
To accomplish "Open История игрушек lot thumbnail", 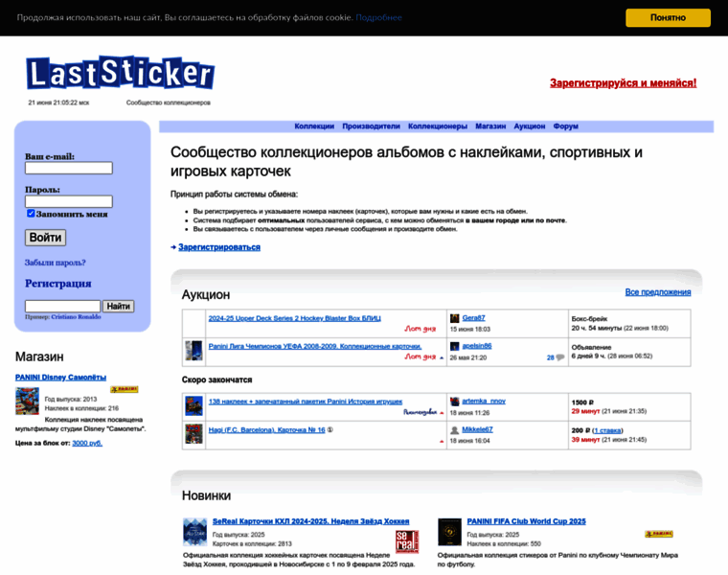I will pyautogui.click(x=193, y=406).
